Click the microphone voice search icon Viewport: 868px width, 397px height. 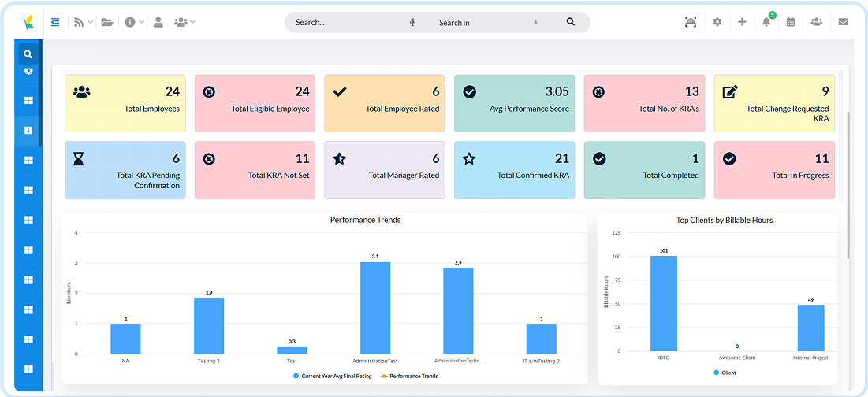[x=412, y=23]
